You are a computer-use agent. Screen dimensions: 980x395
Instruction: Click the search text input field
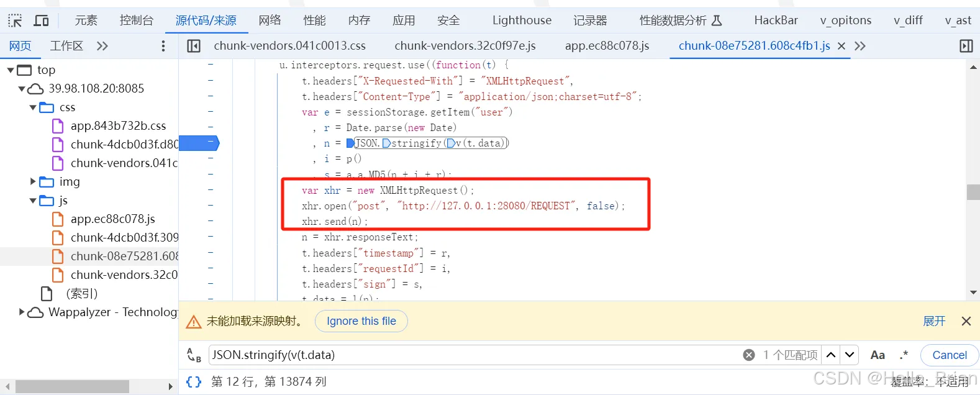pyautogui.click(x=472, y=355)
